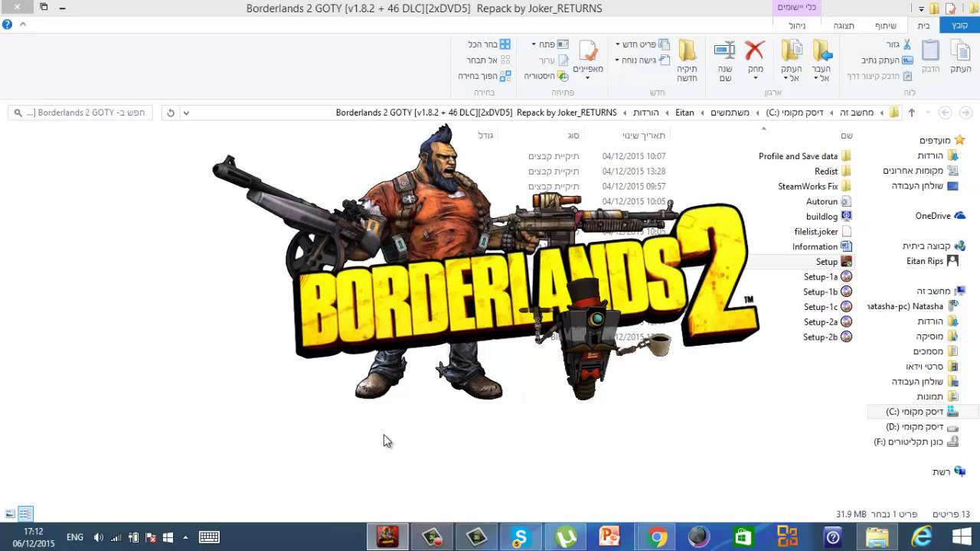Click the Internet Explorer taskbar icon
The image size is (980, 551).
click(922, 537)
